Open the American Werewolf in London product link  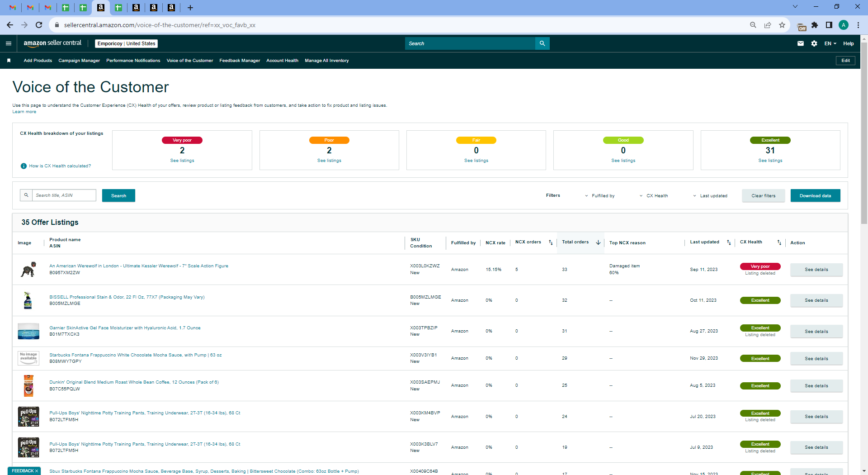(x=139, y=266)
